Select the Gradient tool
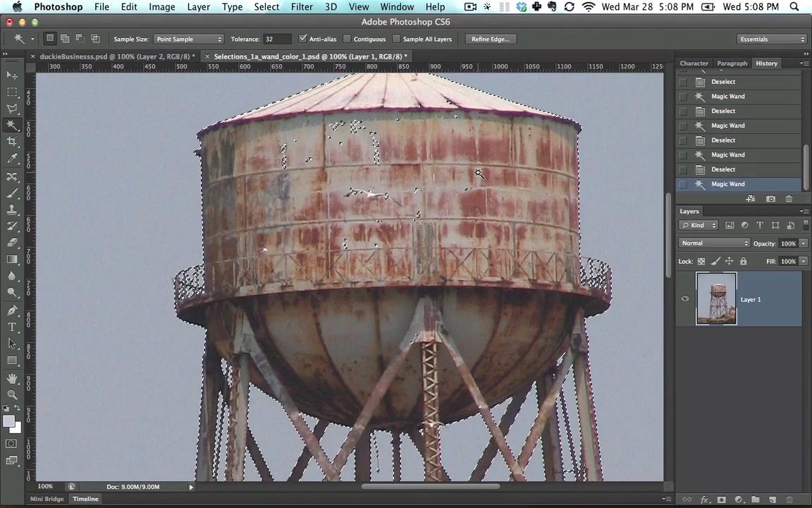The image size is (812, 508). point(12,259)
